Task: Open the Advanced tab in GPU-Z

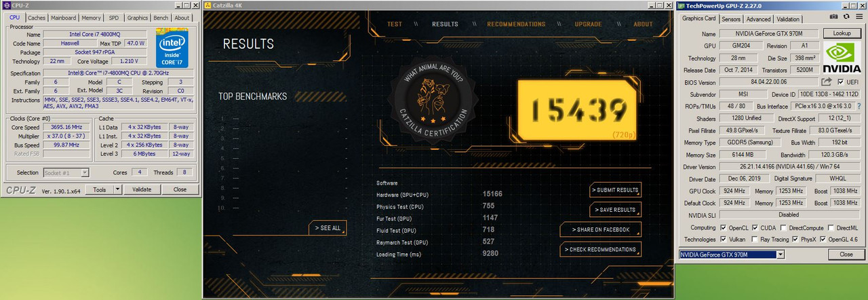Action: click(758, 19)
